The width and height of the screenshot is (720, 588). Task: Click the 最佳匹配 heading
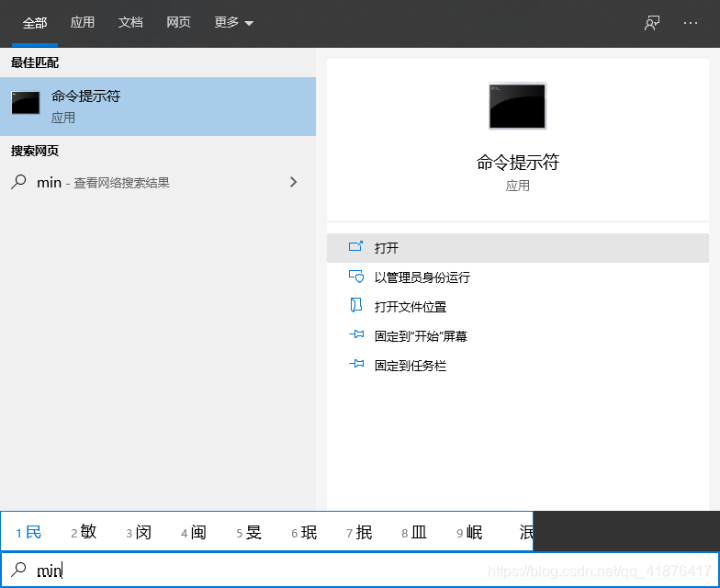click(35, 62)
